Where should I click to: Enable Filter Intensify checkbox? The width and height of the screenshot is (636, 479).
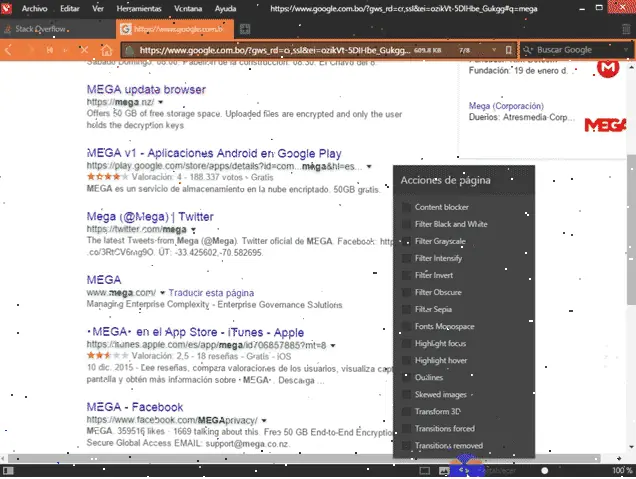[406, 258]
